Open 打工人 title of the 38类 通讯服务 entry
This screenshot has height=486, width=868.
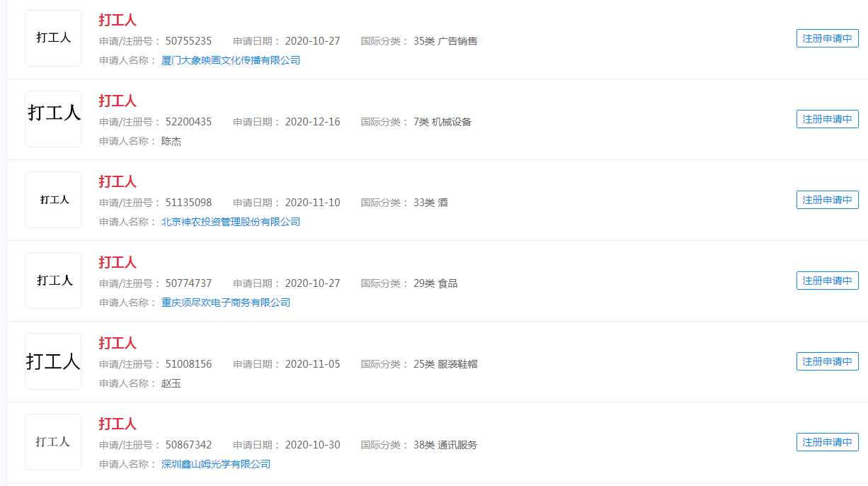pos(118,424)
